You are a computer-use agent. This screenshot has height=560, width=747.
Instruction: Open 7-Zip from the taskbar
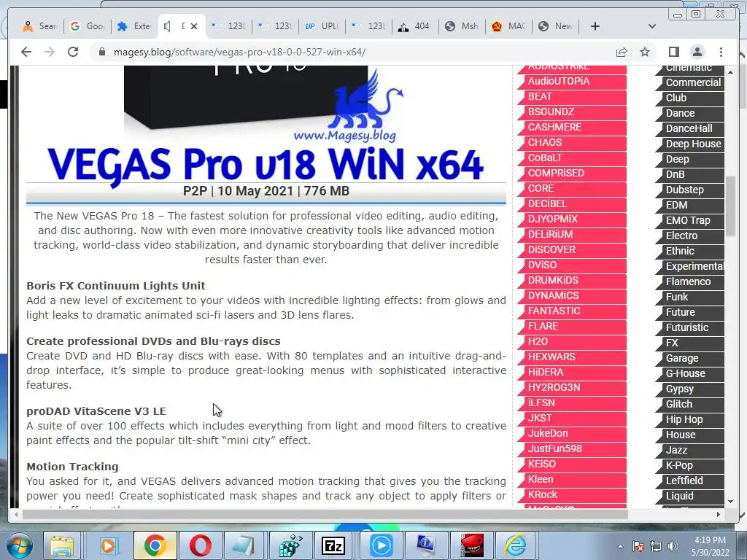coord(333,545)
